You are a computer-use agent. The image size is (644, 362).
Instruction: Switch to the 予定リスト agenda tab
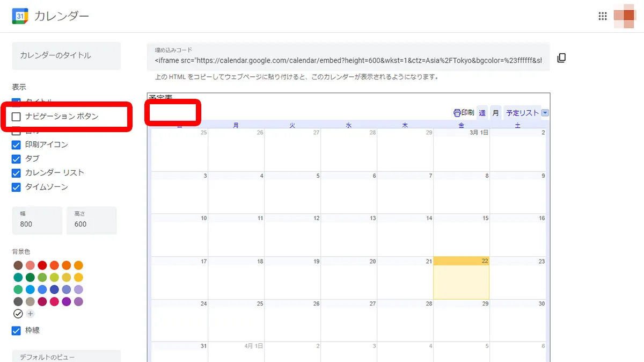(x=522, y=113)
